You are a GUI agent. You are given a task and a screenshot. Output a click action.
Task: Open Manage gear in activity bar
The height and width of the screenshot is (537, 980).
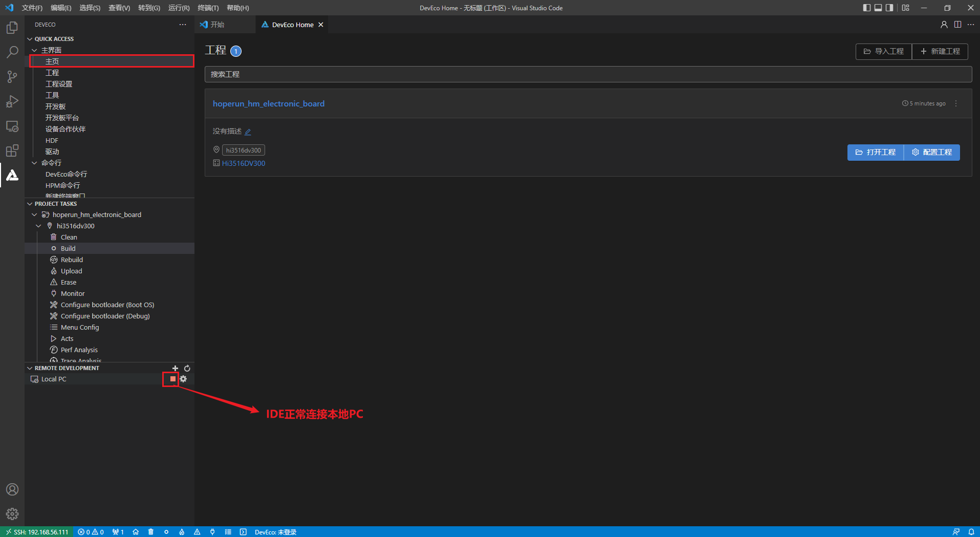(12, 514)
